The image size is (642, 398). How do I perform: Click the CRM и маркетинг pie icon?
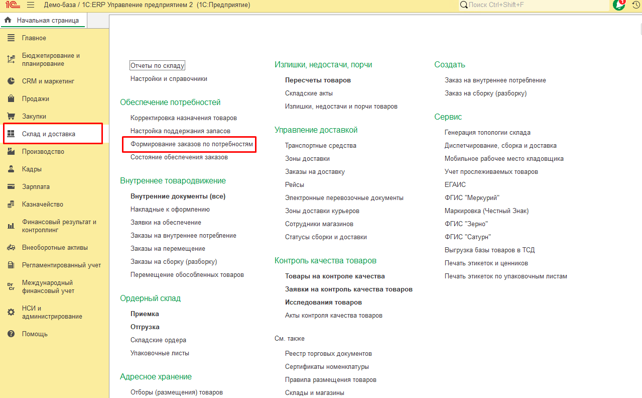[11, 81]
